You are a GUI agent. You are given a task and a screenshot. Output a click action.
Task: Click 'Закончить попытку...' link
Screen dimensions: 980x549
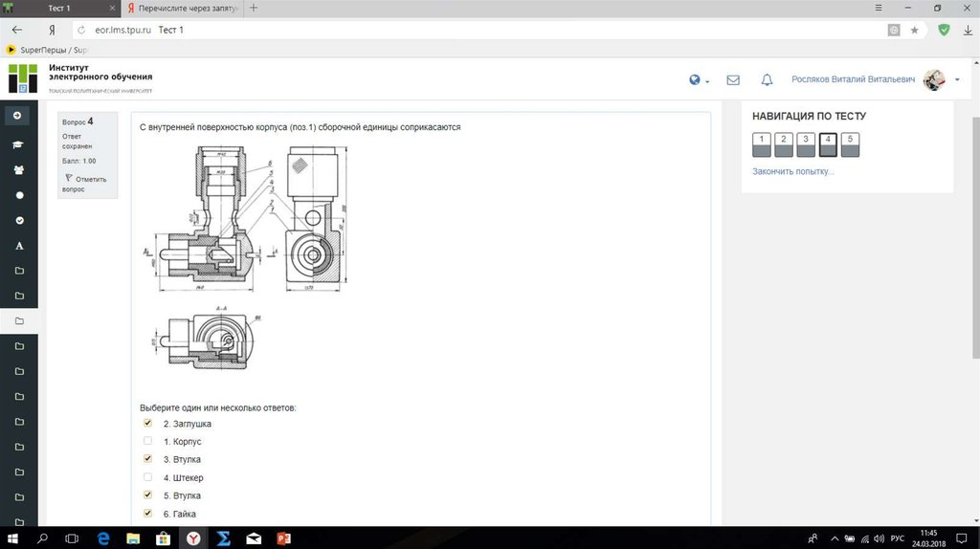click(x=792, y=172)
